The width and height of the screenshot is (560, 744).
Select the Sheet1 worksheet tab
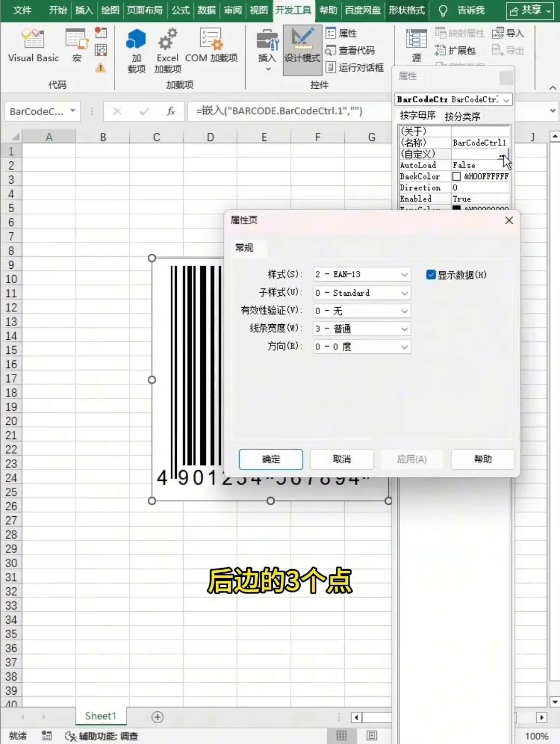coord(101,716)
